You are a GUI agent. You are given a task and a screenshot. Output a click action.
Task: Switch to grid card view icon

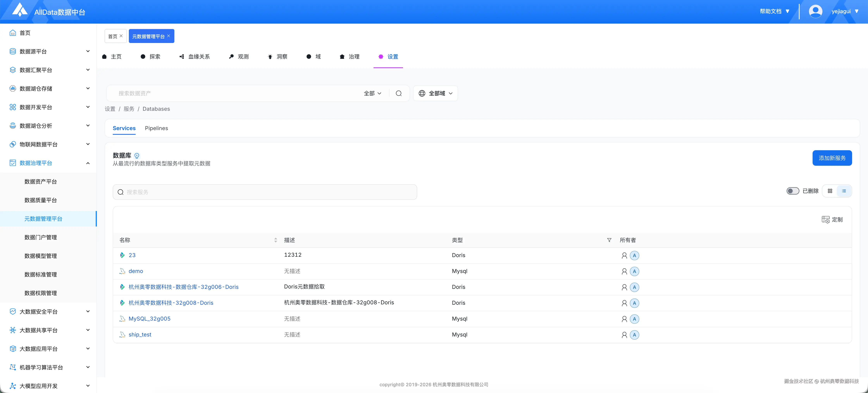click(x=830, y=191)
